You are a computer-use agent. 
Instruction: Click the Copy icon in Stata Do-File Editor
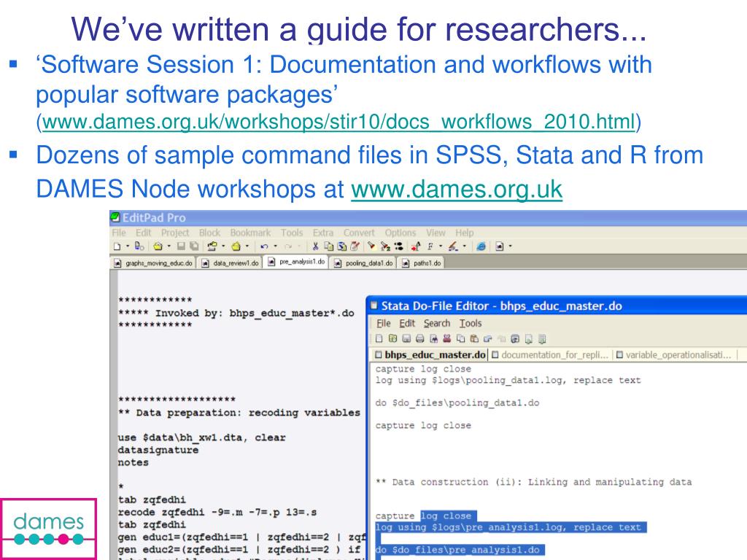coord(461,338)
